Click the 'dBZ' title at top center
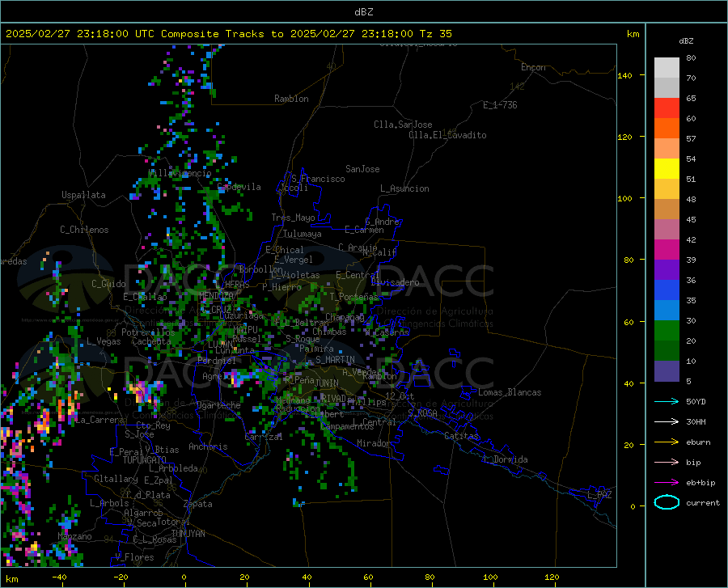This screenshot has height=588, width=728. click(x=363, y=12)
